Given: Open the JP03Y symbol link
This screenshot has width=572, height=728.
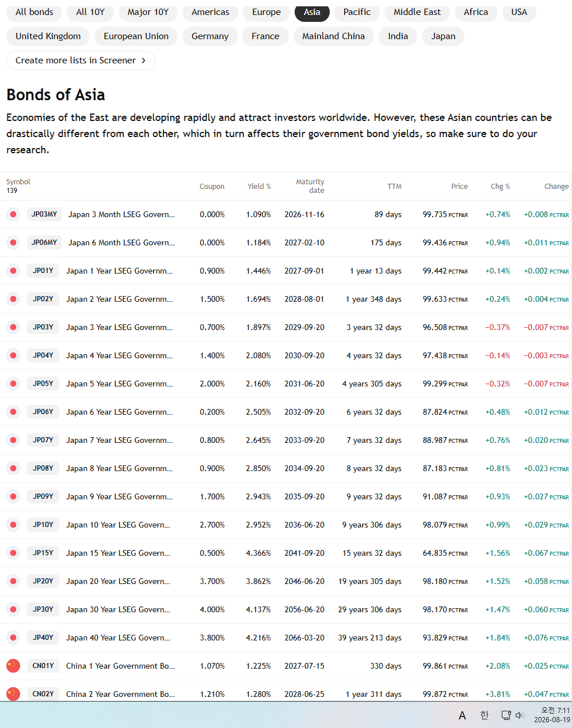Looking at the screenshot, I should pos(43,327).
